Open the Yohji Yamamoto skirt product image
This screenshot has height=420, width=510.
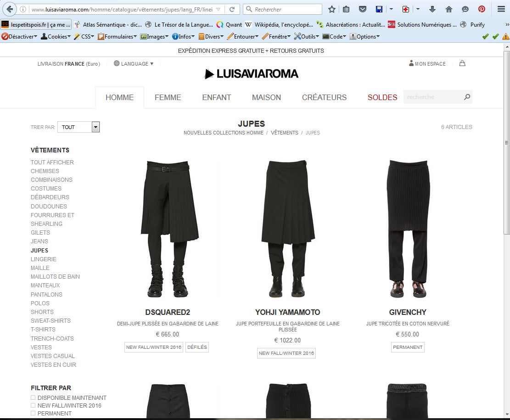(288, 229)
